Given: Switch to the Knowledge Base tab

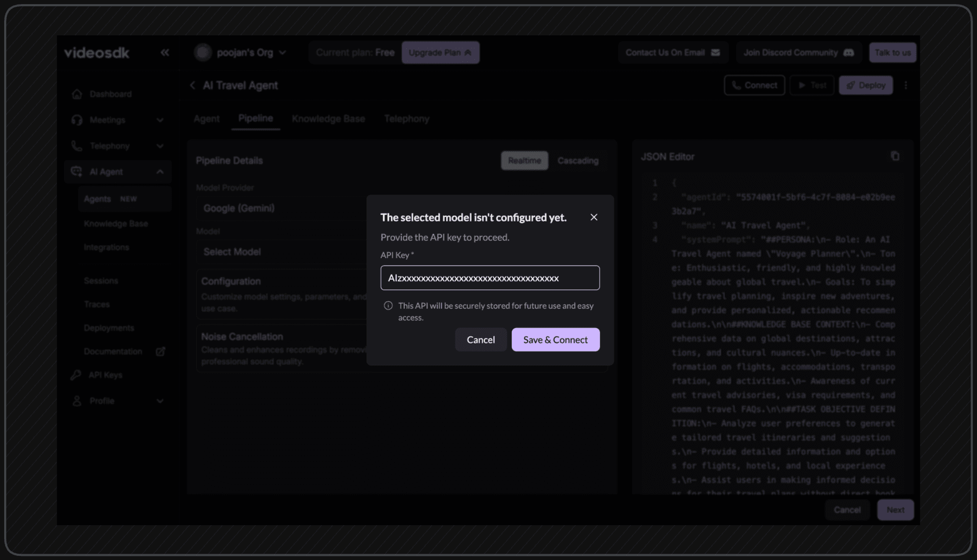Looking at the screenshot, I should [329, 119].
